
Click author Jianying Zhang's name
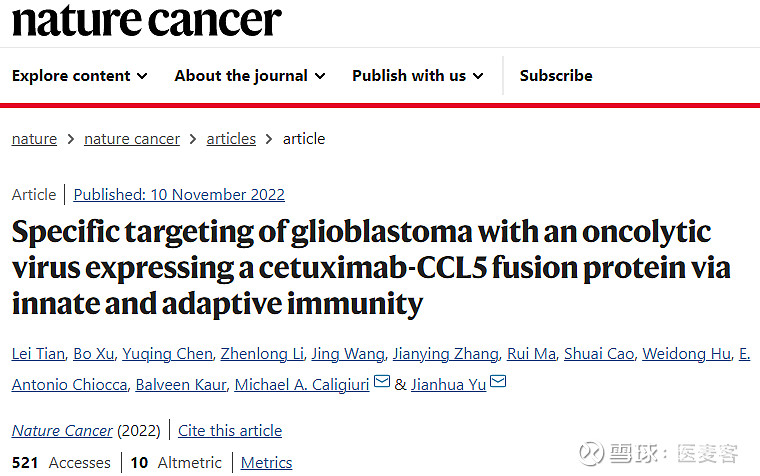click(445, 354)
